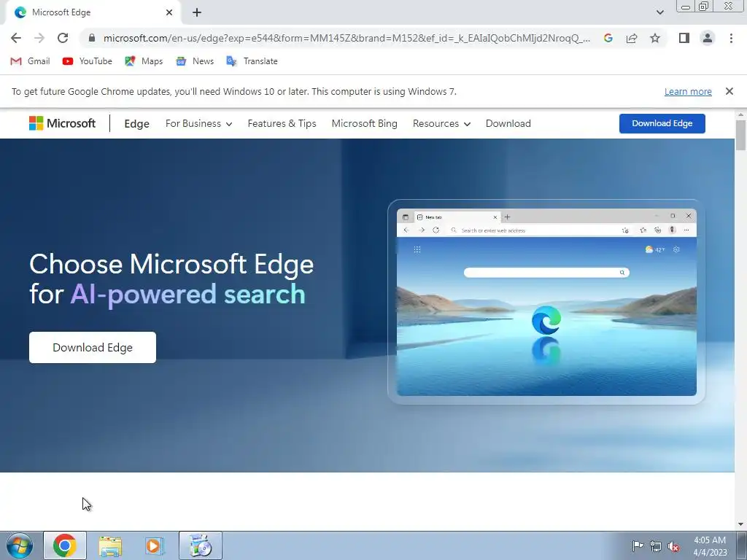Image resolution: width=747 pixels, height=560 pixels.
Task: Open YouTube bookmark
Action: point(88,61)
